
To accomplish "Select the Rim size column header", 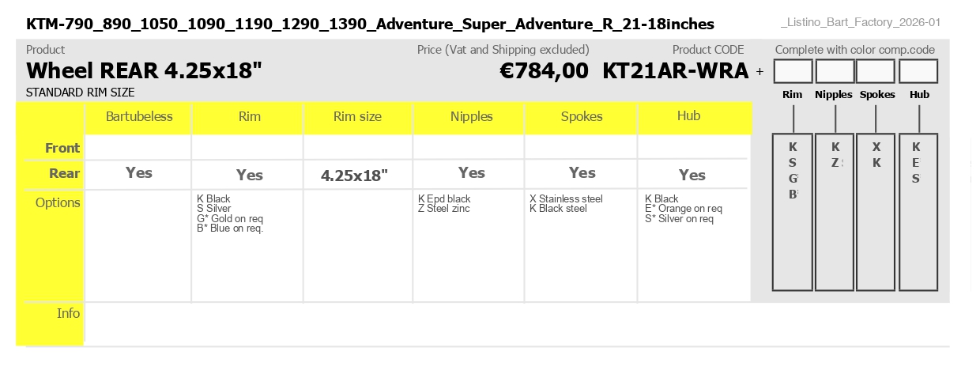I will click(x=357, y=117).
